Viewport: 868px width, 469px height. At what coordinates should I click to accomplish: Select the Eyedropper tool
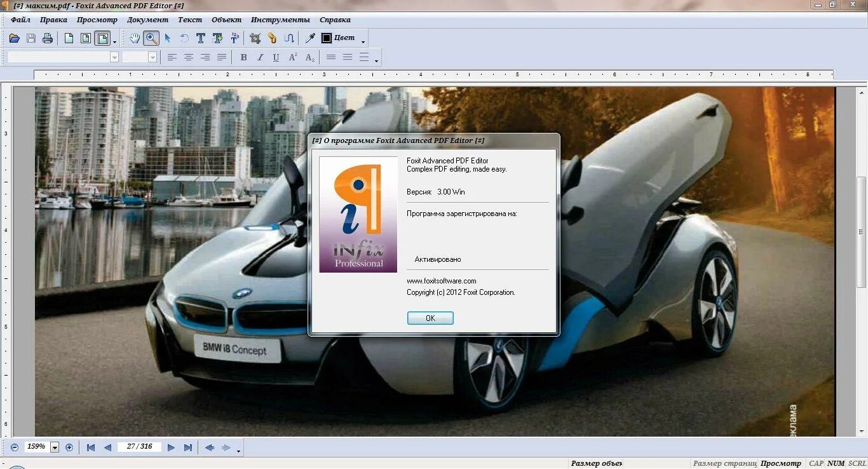[x=310, y=38]
